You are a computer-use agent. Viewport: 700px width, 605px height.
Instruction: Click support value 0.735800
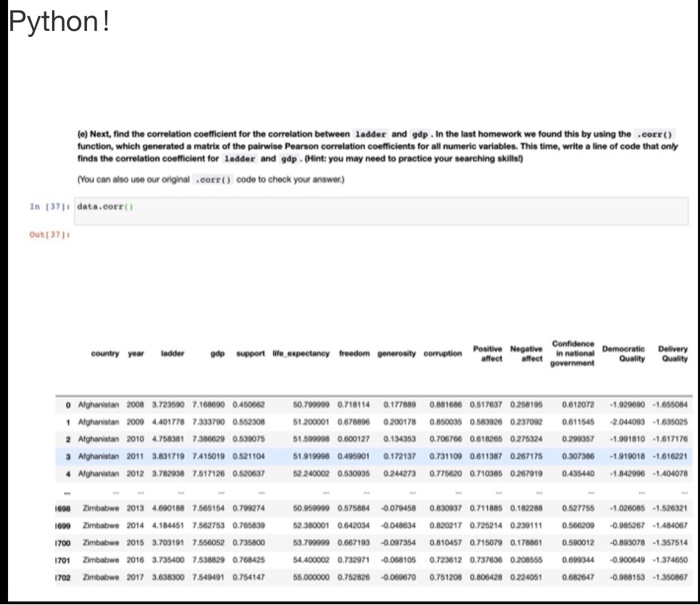click(249, 542)
